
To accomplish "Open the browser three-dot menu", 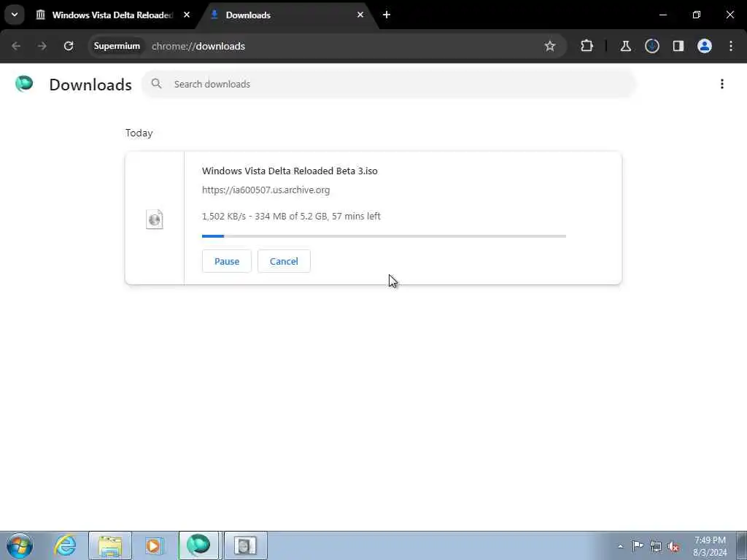I will [x=731, y=46].
